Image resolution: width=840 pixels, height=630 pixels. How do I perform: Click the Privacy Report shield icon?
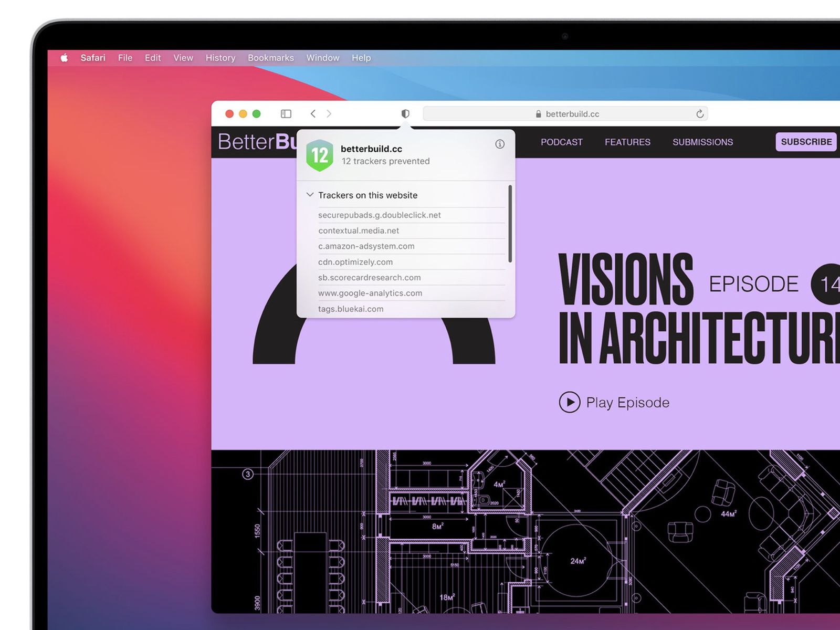(405, 114)
